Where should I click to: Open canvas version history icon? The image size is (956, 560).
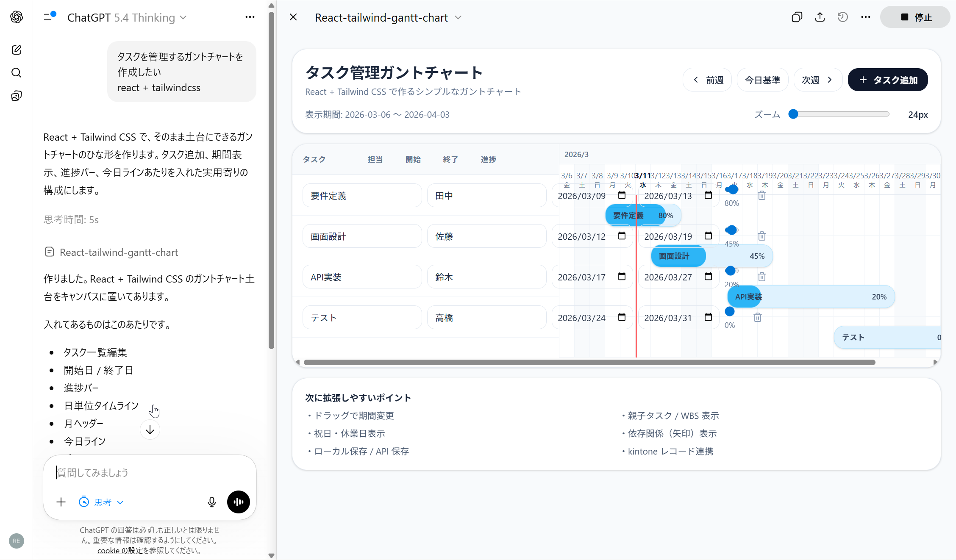842,17
